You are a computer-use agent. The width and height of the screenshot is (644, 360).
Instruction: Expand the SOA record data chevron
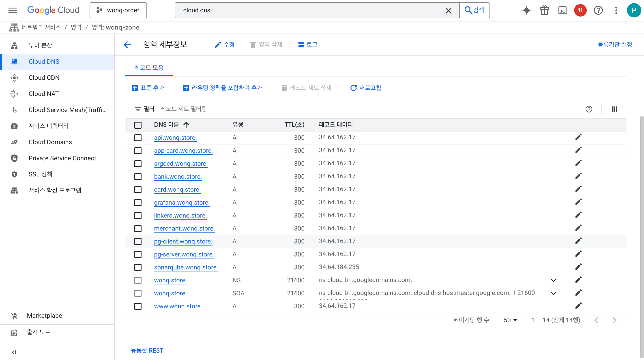tap(554, 293)
